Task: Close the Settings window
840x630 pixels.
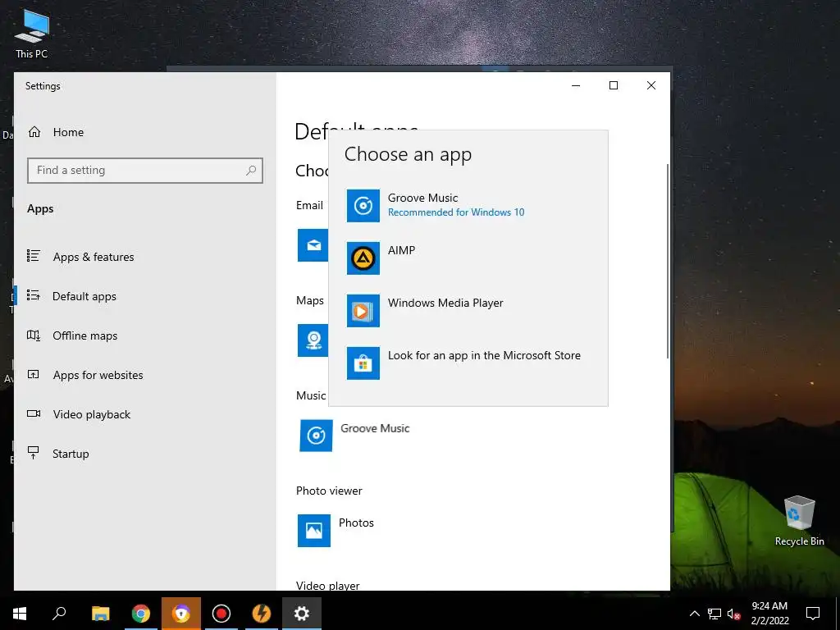Action: (651, 85)
